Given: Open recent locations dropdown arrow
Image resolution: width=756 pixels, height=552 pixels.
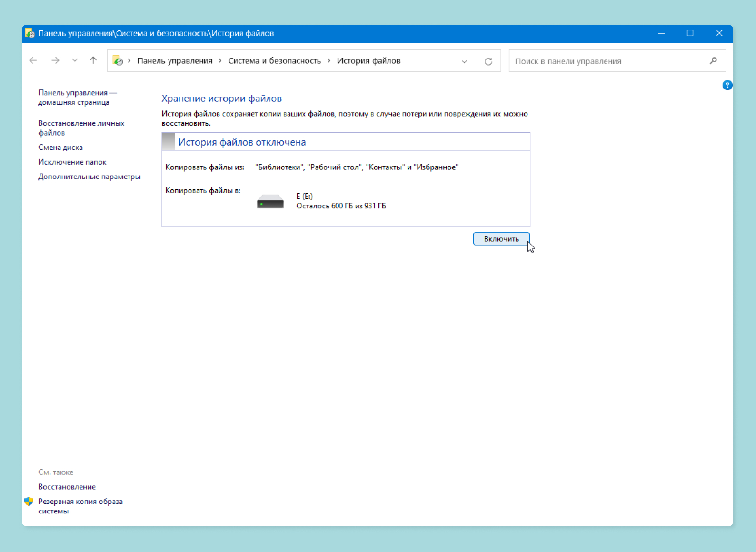Looking at the screenshot, I should [x=75, y=60].
